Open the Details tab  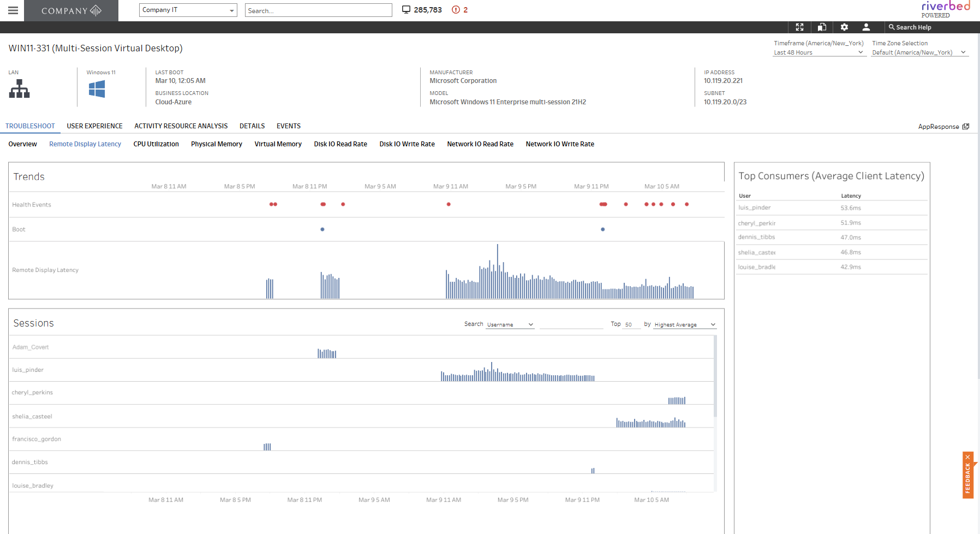252,126
